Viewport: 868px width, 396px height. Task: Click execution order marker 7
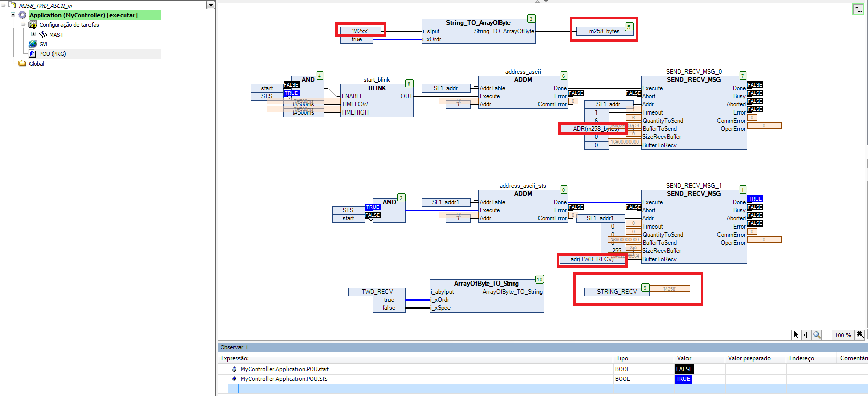[x=743, y=76]
